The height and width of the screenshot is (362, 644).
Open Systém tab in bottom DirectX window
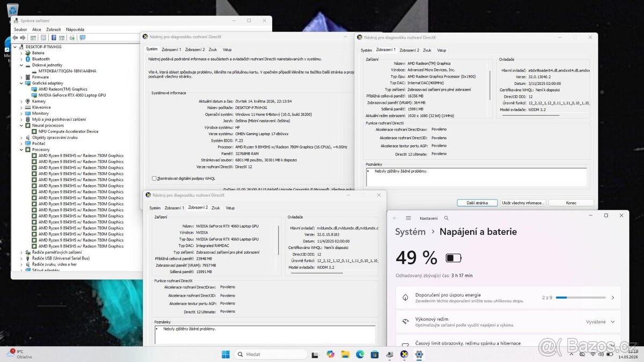(x=155, y=208)
